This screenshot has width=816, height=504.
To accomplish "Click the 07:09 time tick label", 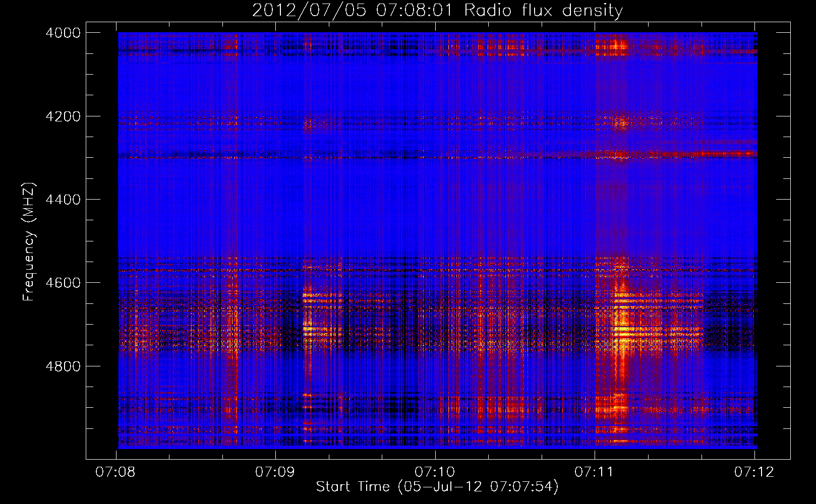I will 275,472.
